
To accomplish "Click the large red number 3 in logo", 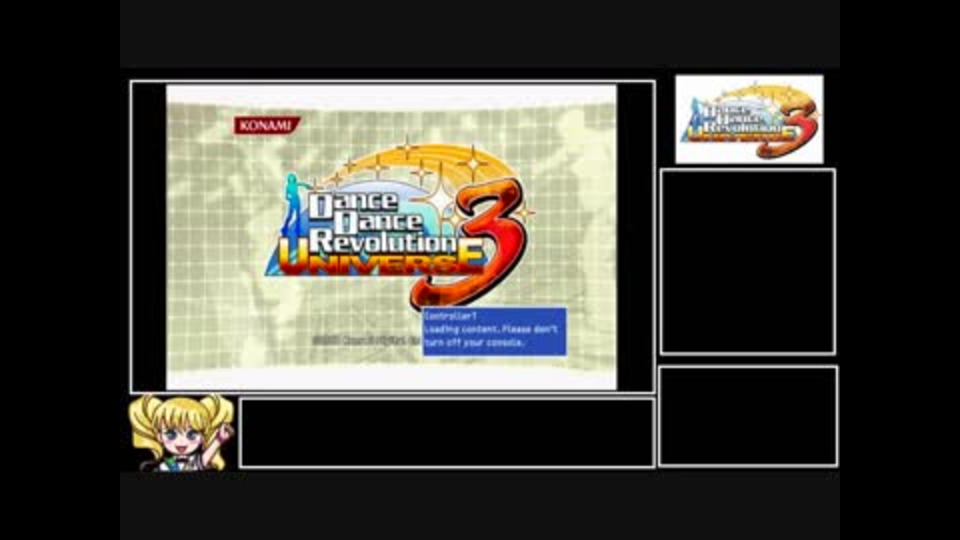I will 470,245.
